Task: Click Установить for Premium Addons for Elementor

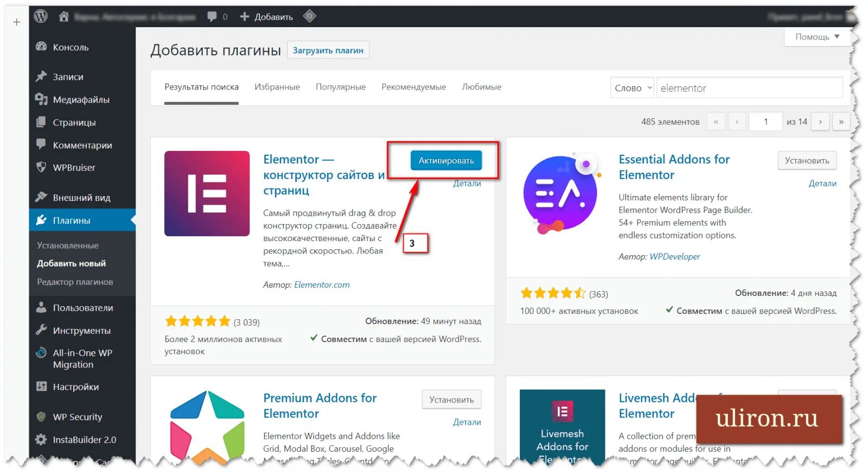Action: [x=451, y=399]
